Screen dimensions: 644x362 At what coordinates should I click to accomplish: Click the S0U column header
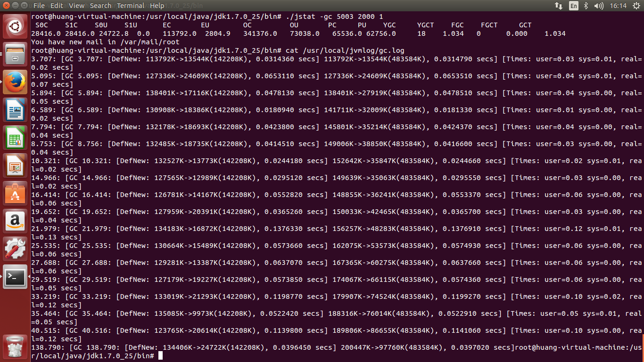click(101, 25)
